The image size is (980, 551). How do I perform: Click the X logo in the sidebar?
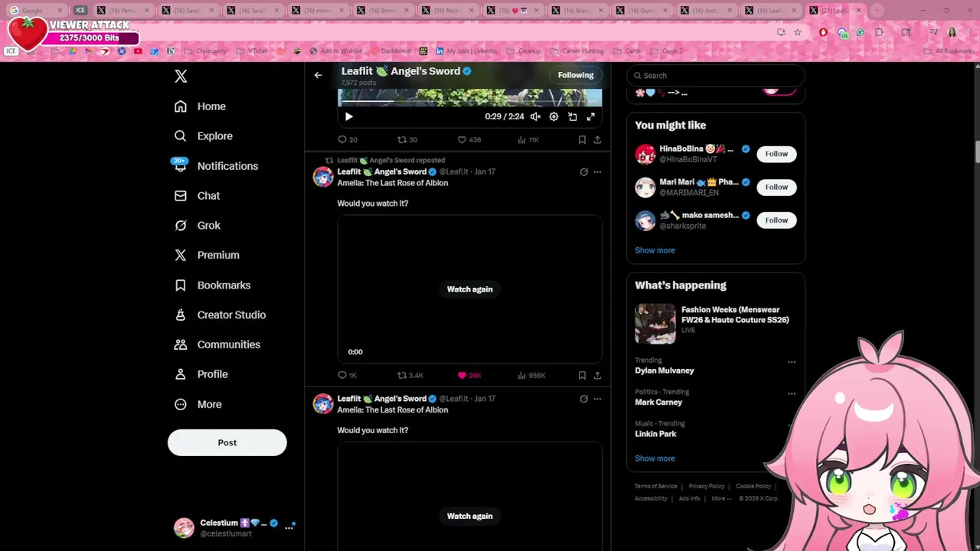pos(181,76)
